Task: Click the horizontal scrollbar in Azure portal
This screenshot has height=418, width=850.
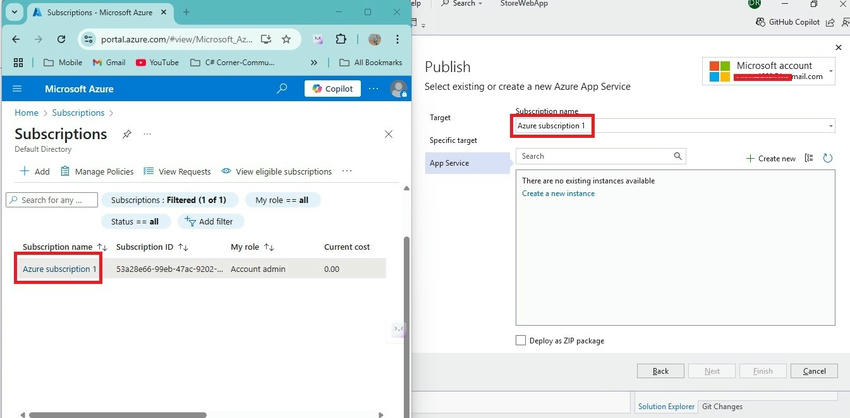Action: [x=118, y=415]
